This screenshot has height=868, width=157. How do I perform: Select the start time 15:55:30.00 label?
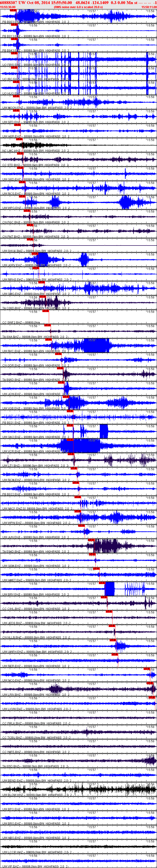(x=7, y=7)
